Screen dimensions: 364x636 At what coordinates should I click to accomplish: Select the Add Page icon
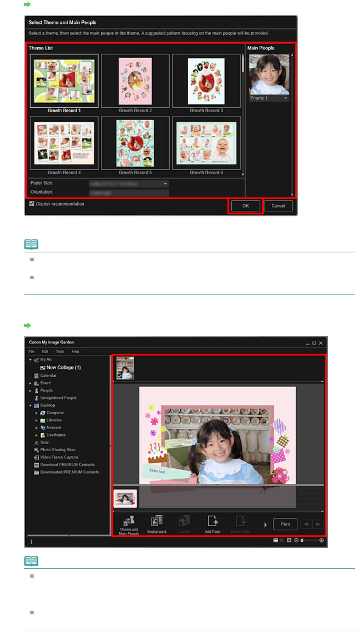[x=213, y=524]
